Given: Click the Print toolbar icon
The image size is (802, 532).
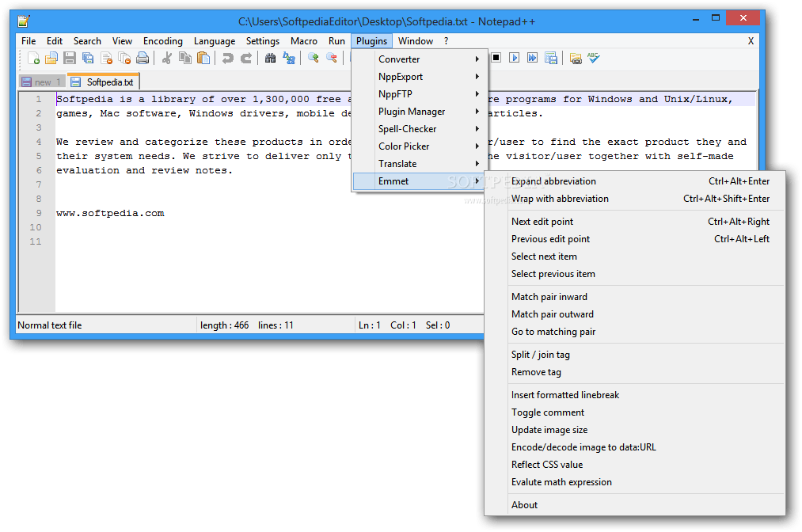Looking at the screenshot, I should tap(143, 59).
